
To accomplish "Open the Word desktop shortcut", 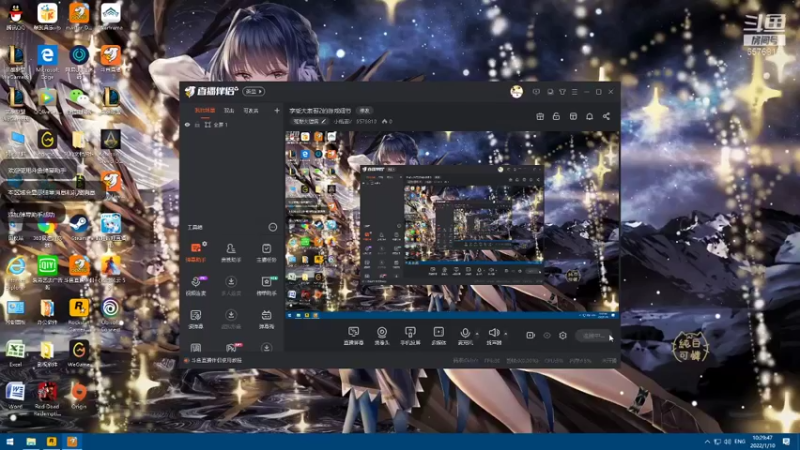I will pyautogui.click(x=15, y=396).
